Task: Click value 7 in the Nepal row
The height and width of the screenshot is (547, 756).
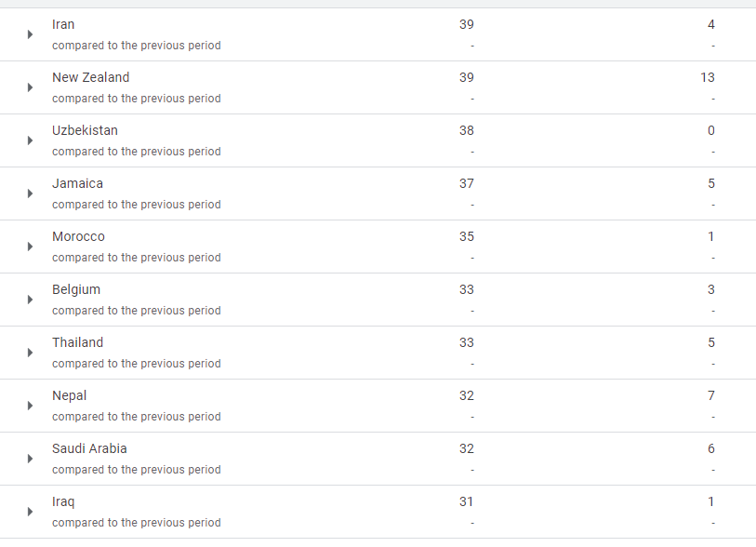Action: click(x=711, y=395)
